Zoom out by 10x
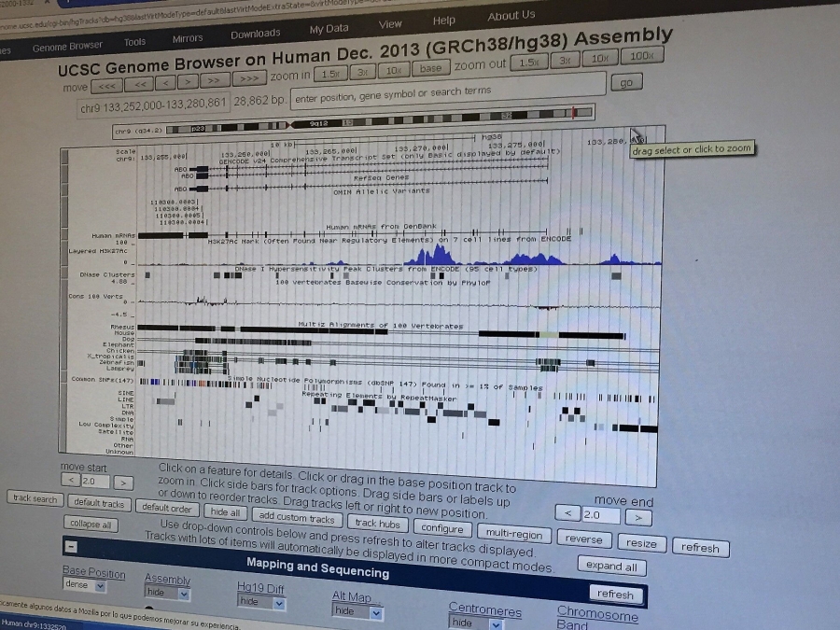840x630 pixels. tap(600, 58)
